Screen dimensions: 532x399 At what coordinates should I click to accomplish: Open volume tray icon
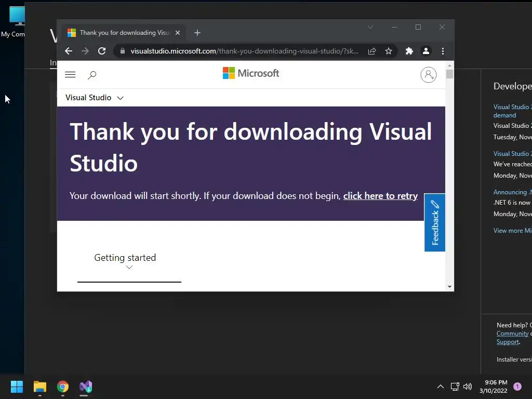(x=468, y=387)
